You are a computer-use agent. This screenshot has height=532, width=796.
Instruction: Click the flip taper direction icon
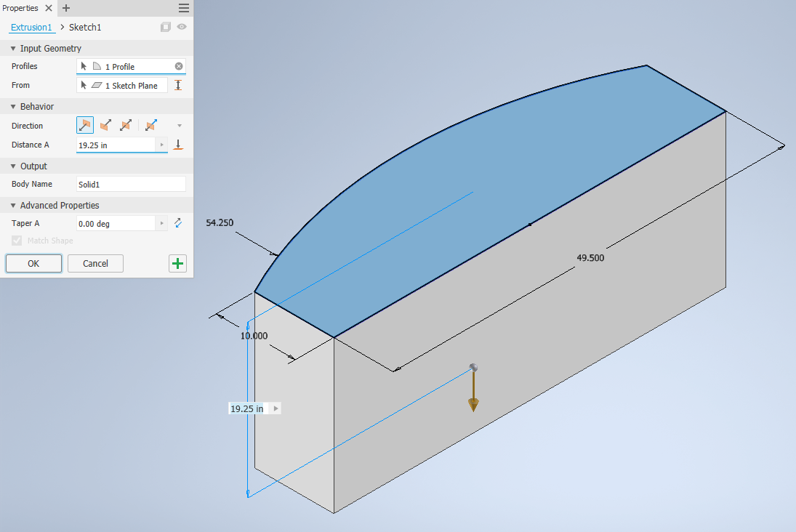tap(178, 223)
